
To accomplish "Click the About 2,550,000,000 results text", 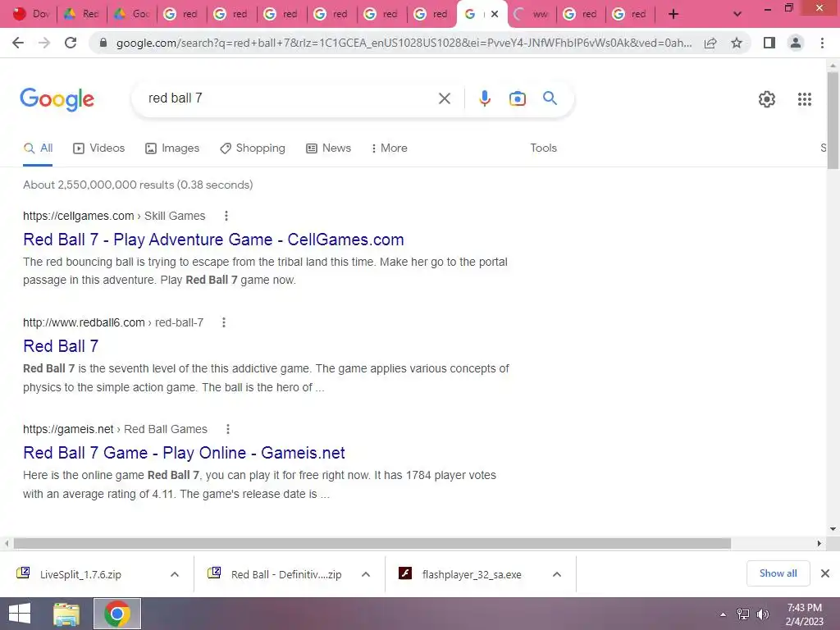I will pyautogui.click(x=138, y=185).
